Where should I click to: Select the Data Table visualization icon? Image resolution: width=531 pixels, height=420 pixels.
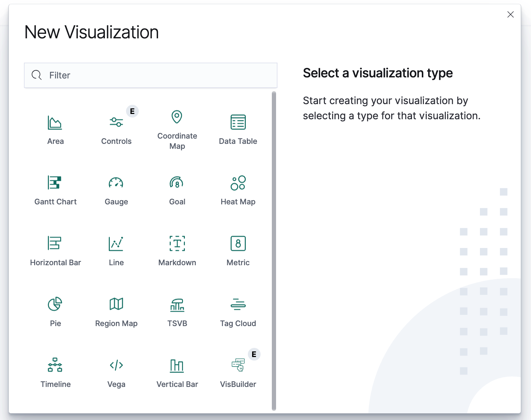[238, 122]
